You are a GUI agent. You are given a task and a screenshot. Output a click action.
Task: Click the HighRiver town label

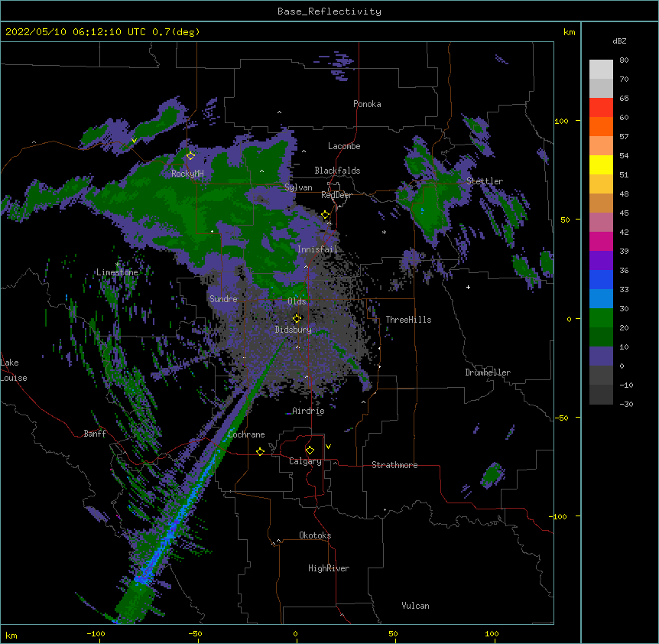point(329,568)
